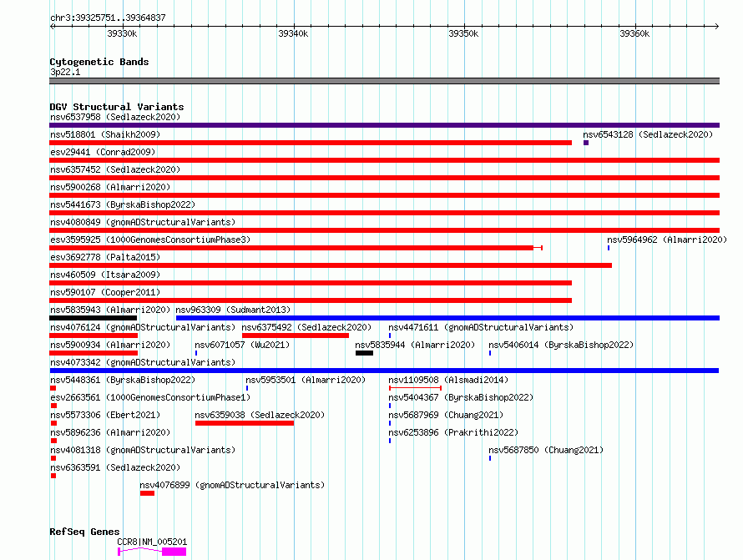The image size is (743, 560).
Task: Select the nsv460509 (Itsara2009) label
Action: pyautogui.click(x=105, y=275)
